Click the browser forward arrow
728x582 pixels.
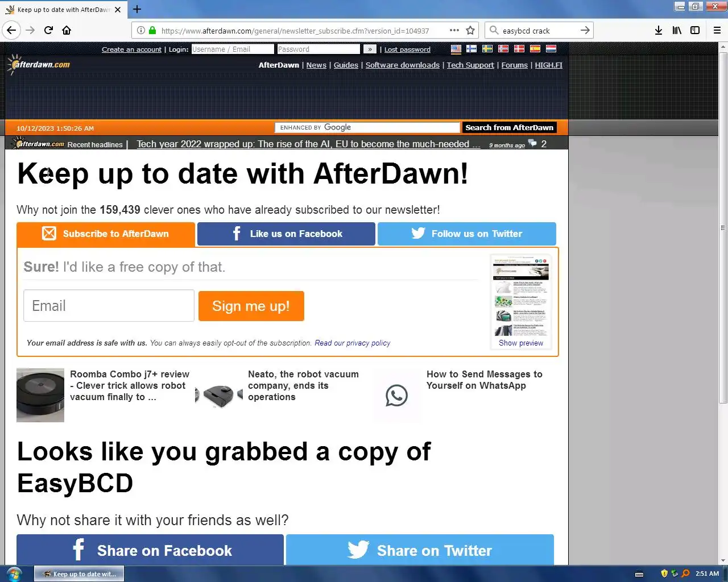[x=30, y=30]
